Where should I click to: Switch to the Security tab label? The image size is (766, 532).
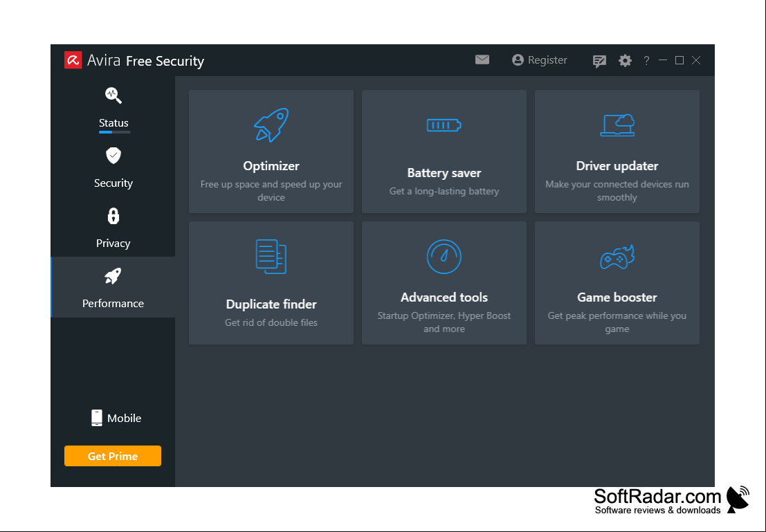coord(113,183)
